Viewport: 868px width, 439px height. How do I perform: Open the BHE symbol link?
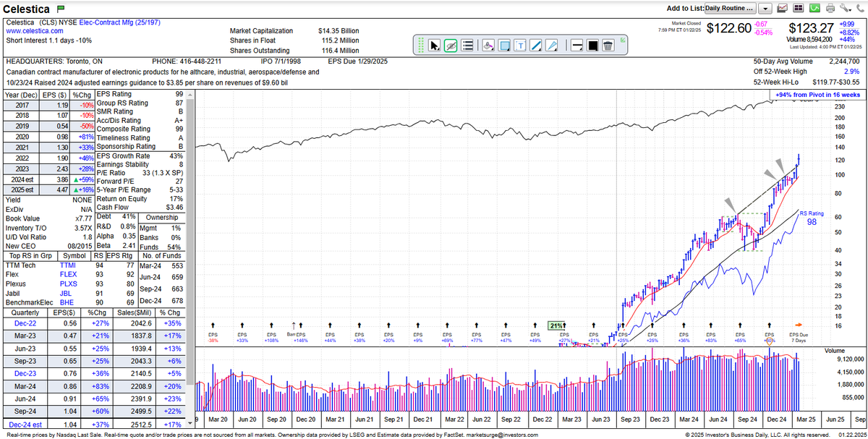coord(66,304)
